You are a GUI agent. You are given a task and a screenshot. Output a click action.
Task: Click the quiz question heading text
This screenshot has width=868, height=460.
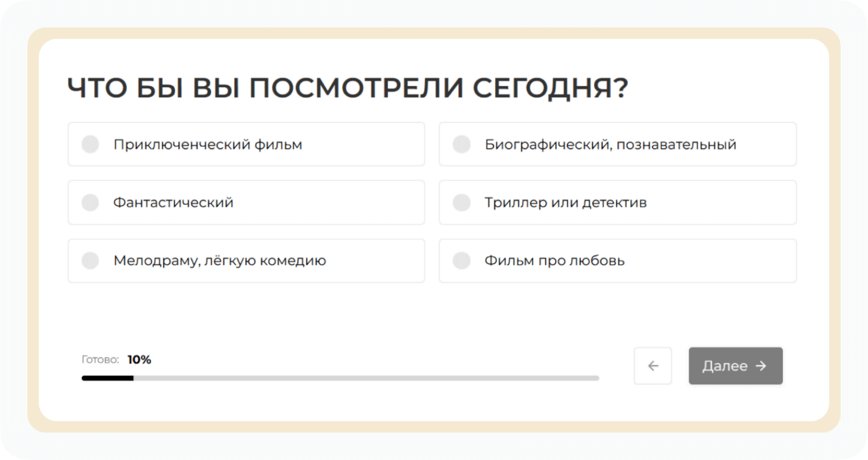click(347, 87)
